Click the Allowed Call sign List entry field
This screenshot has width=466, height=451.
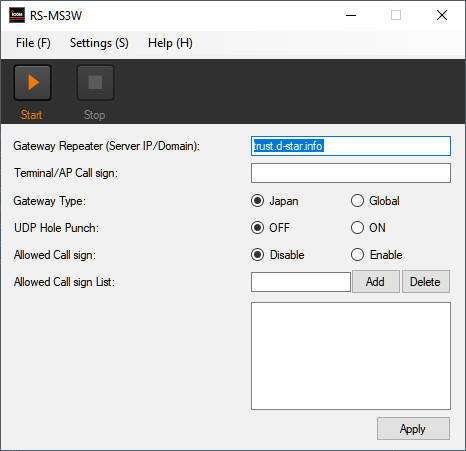(x=301, y=282)
